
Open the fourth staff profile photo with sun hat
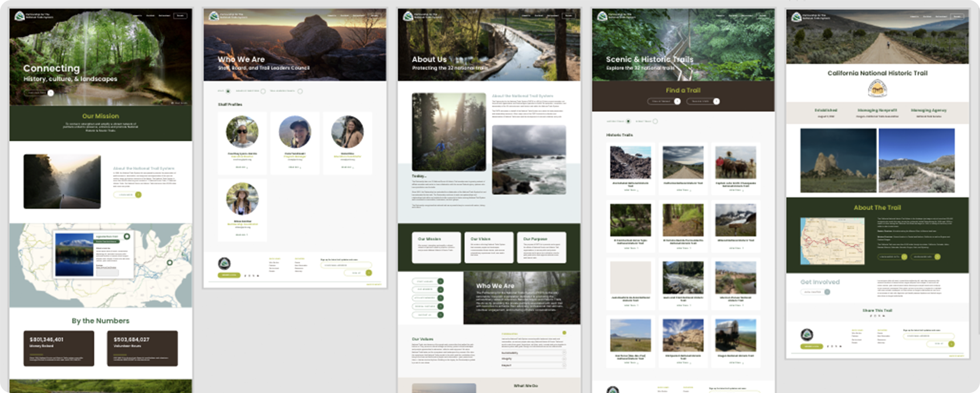click(x=242, y=198)
